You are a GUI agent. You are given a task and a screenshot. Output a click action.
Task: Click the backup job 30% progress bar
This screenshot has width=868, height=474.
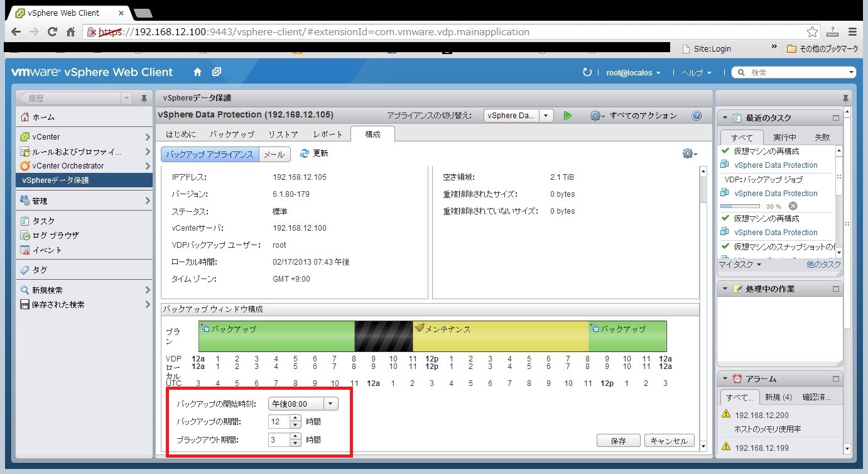[741, 206]
